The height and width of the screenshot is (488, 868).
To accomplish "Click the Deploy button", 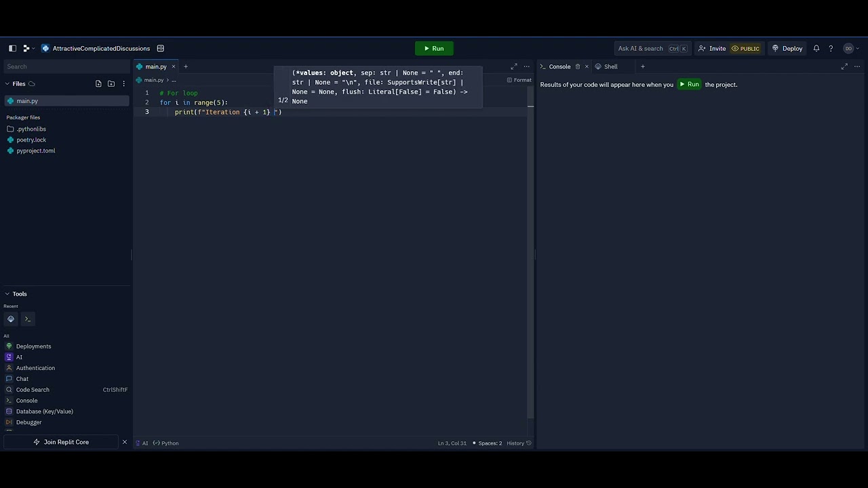I will pyautogui.click(x=787, y=48).
